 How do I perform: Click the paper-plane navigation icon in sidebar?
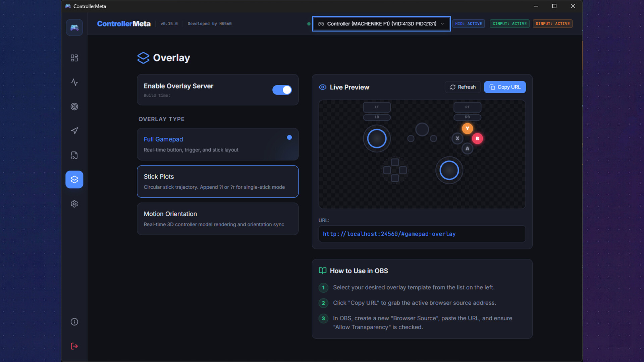74,131
